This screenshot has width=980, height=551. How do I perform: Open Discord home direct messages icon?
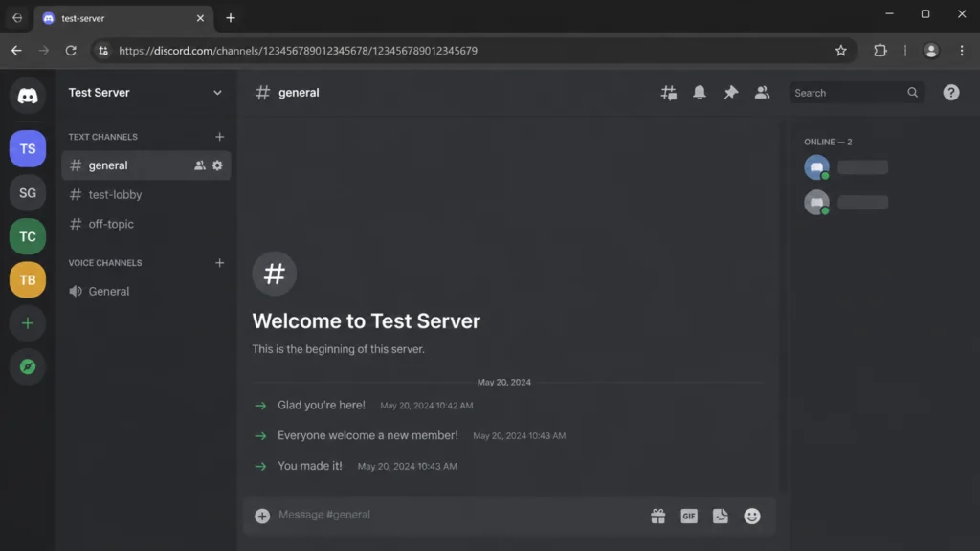pos(28,96)
